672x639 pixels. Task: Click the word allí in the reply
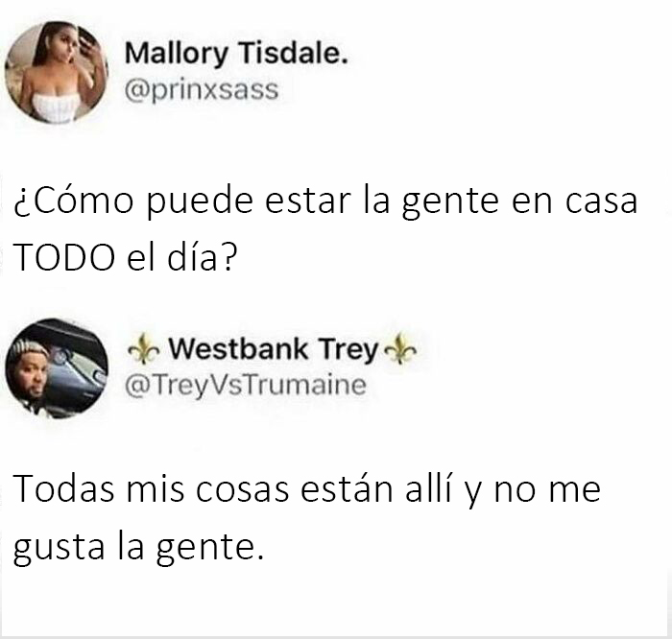coord(428,486)
